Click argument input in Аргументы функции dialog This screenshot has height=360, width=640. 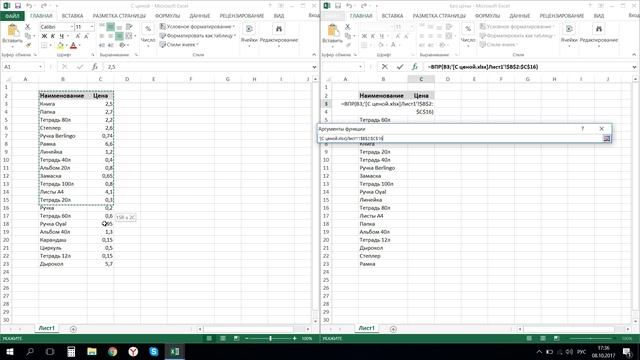[460, 138]
